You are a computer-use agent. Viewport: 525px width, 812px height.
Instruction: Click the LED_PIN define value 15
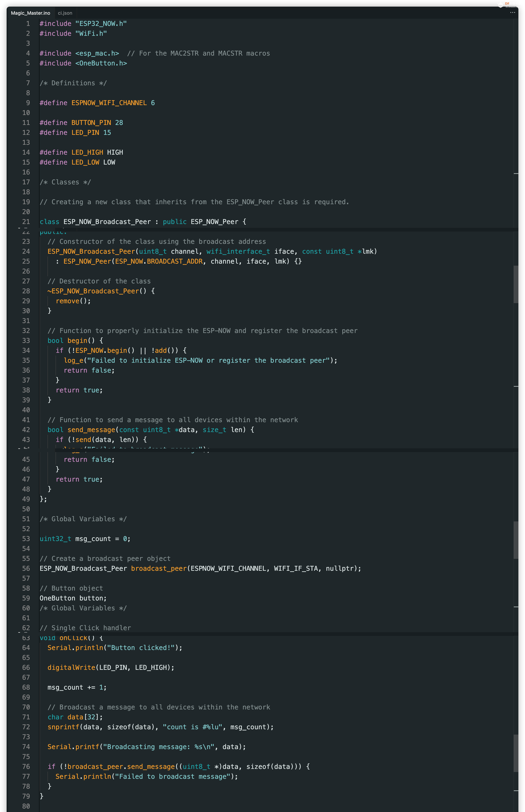(107, 133)
